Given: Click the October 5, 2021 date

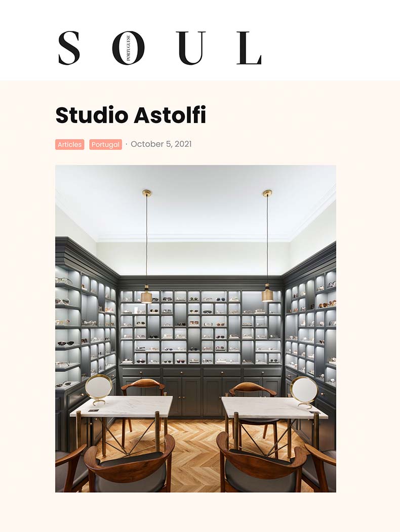Looking at the screenshot, I should tap(161, 144).
